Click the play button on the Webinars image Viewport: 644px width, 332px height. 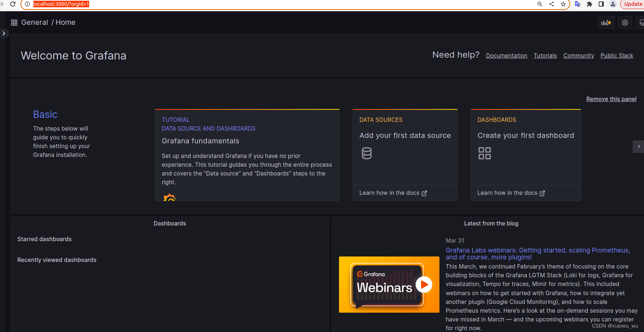(424, 285)
